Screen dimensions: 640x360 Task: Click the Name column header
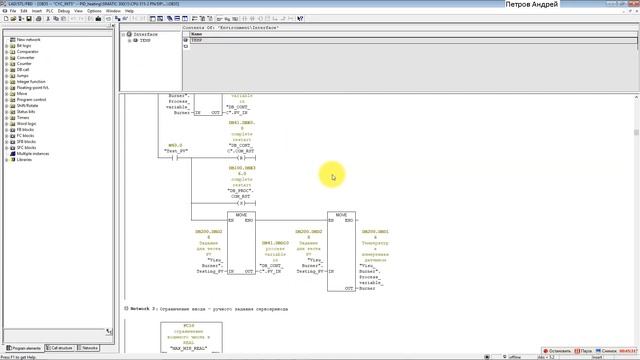(413, 34)
